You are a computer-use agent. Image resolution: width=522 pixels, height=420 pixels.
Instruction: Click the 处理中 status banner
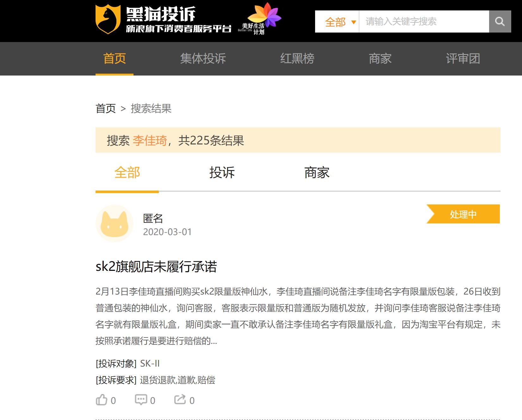[463, 214]
